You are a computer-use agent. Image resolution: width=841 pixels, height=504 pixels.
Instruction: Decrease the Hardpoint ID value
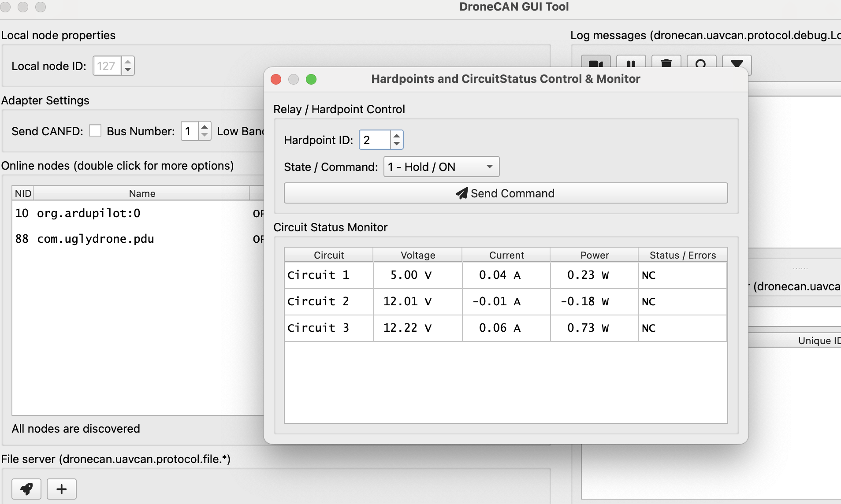(397, 144)
